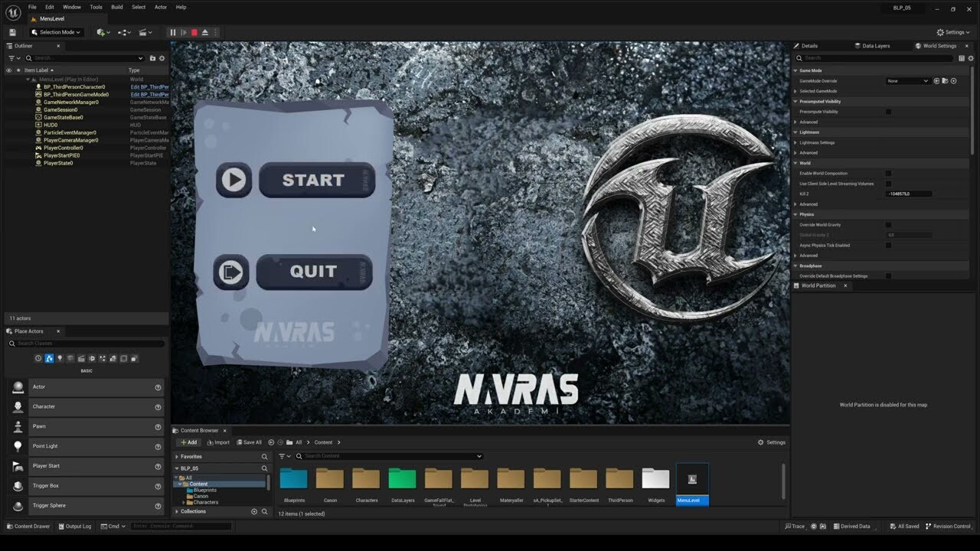Click the Eject possess icon in toolbar
The width and height of the screenshot is (980, 551).
click(204, 32)
